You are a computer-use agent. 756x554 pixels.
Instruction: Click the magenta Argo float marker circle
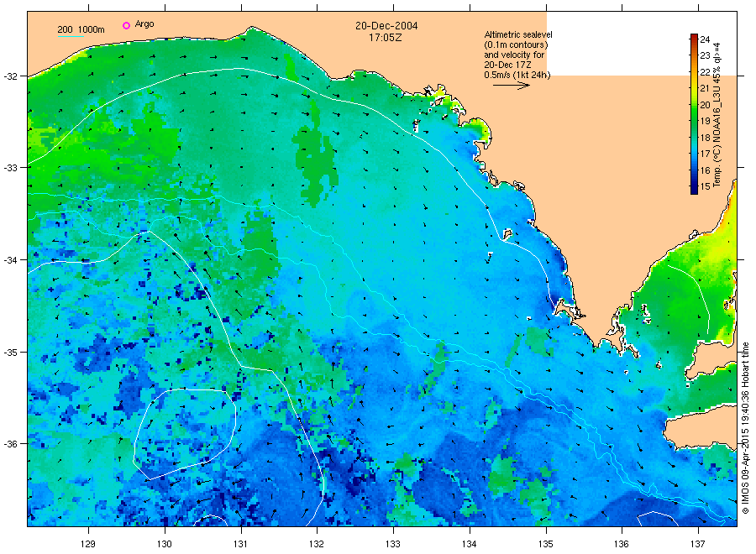(x=126, y=25)
